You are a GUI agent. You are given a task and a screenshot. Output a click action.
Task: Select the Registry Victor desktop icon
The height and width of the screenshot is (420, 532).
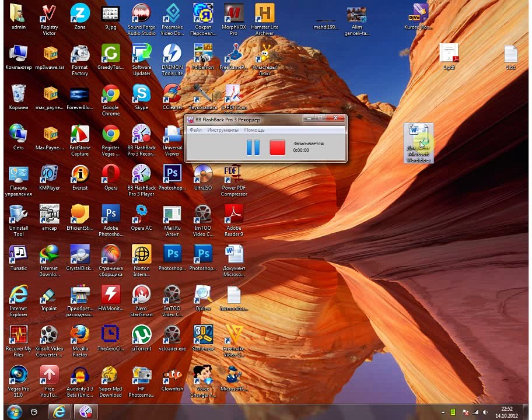click(49, 20)
